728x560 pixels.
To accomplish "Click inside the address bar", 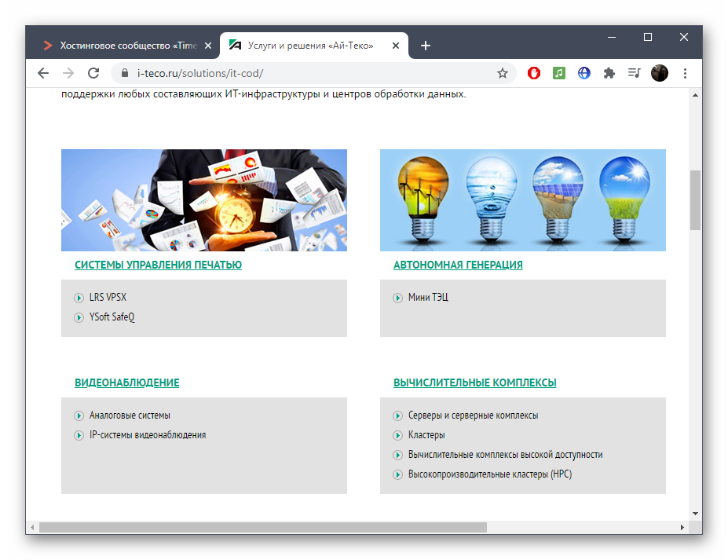I will click(x=314, y=73).
